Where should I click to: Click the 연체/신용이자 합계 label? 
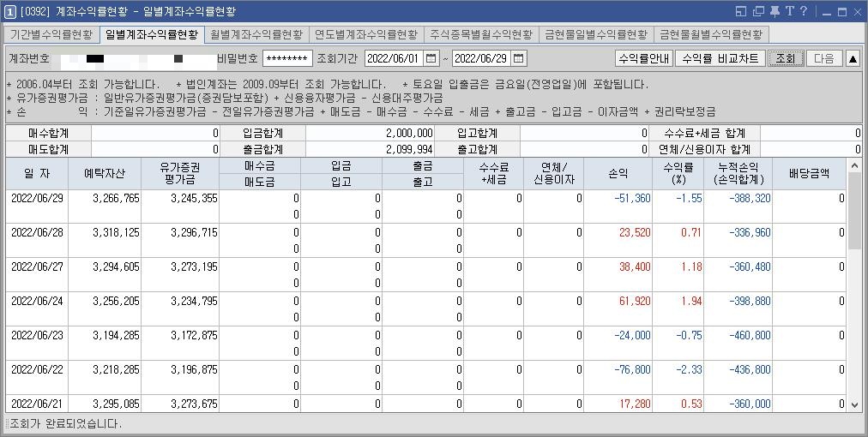click(x=704, y=150)
